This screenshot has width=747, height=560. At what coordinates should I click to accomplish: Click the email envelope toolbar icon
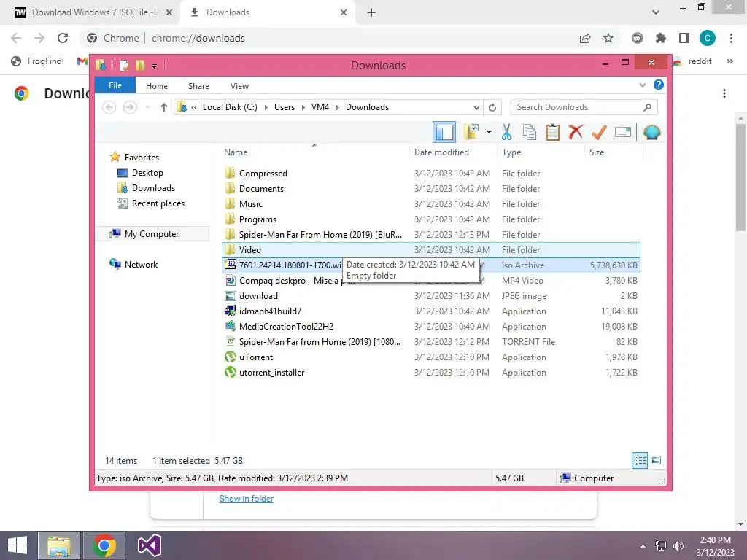pyautogui.click(x=623, y=132)
